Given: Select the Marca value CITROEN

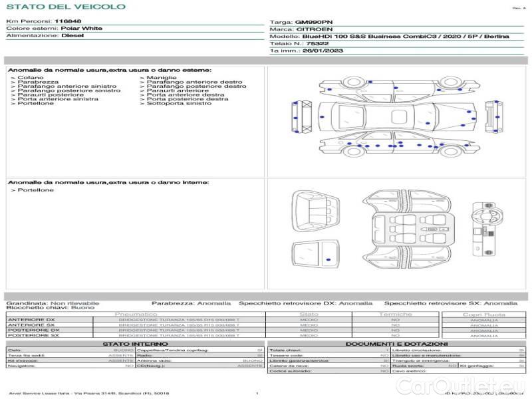Looking at the screenshot, I should pos(315,29).
